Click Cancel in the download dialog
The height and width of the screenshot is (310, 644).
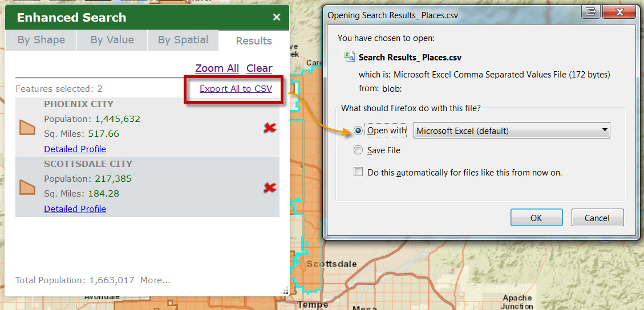pyautogui.click(x=598, y=218)
